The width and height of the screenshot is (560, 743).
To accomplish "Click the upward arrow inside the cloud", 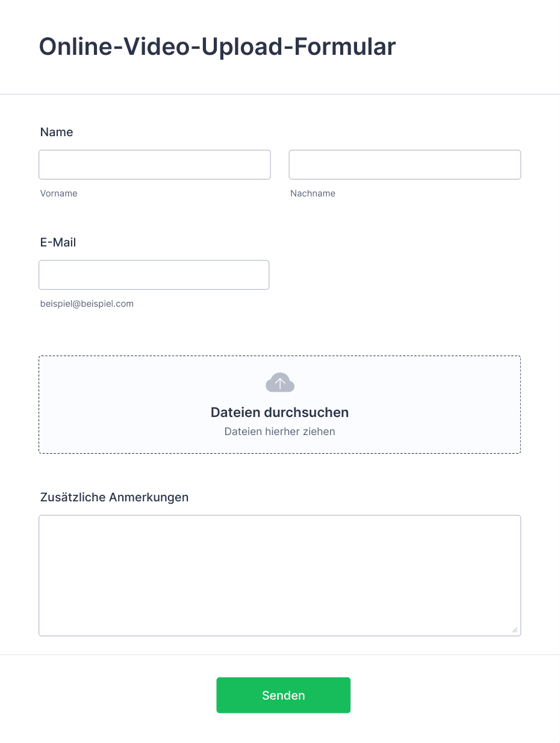I will coord(280,383).
